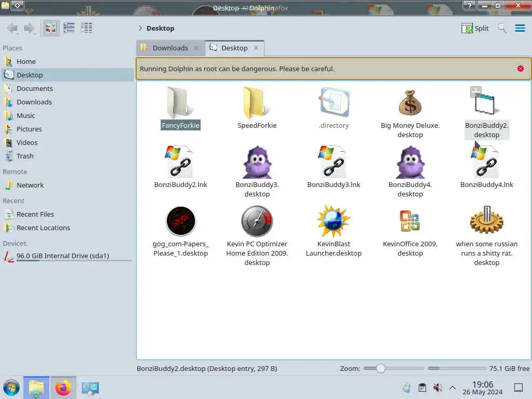Click Show Desktop button in taskbar corner

pos(518,388)
